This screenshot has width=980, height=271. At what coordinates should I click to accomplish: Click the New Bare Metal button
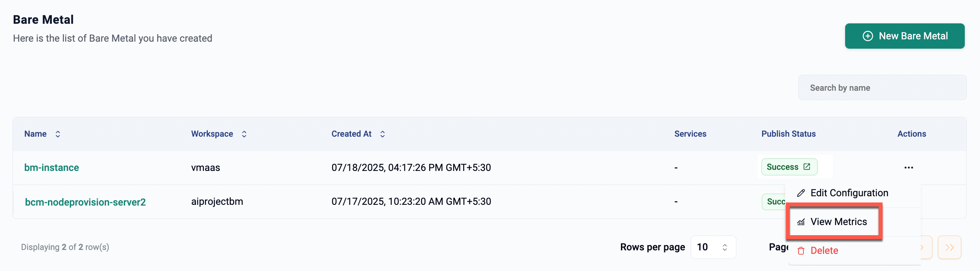point(904,36)
